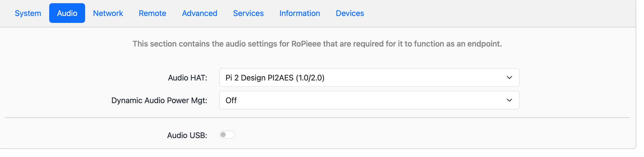The image size is (644, 157).
Task: Click the "Dynamic Audio Power Mgt:" label
Action: (x=159, y=100)
